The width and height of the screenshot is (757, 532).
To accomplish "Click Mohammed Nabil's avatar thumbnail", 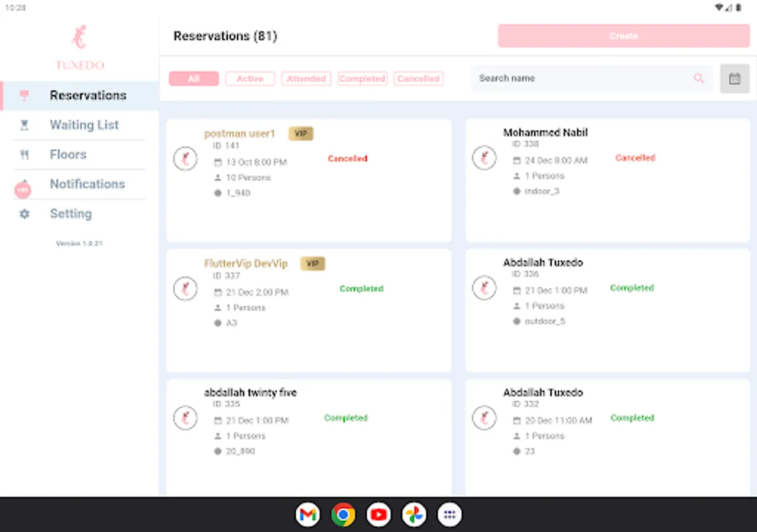I will (484, 158).
